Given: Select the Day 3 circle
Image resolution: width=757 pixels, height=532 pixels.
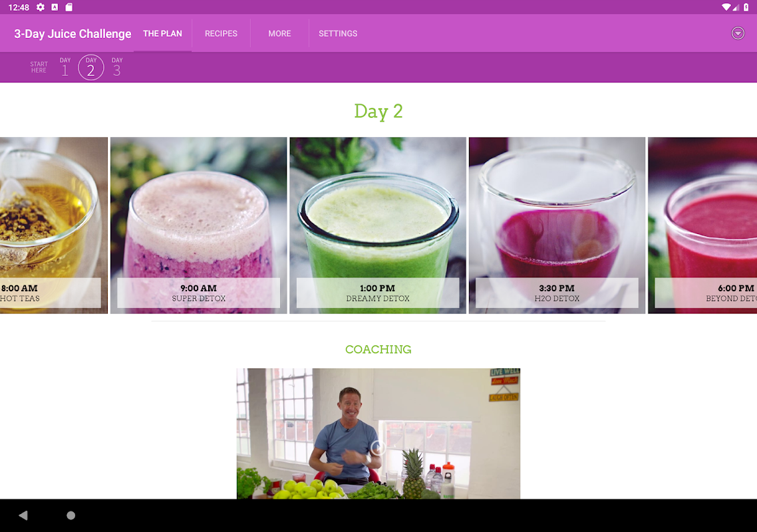Looking at the screenshot, I should 117,67.
